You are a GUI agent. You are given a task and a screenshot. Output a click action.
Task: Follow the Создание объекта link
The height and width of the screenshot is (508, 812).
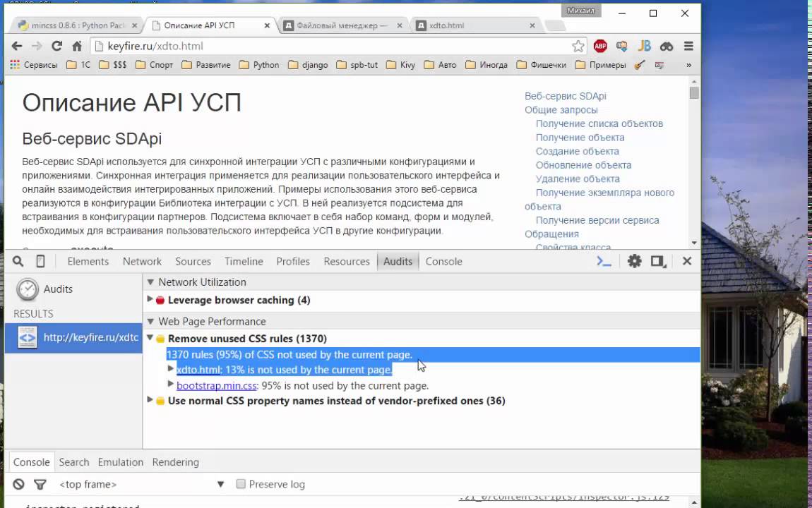tap(577, 151)
